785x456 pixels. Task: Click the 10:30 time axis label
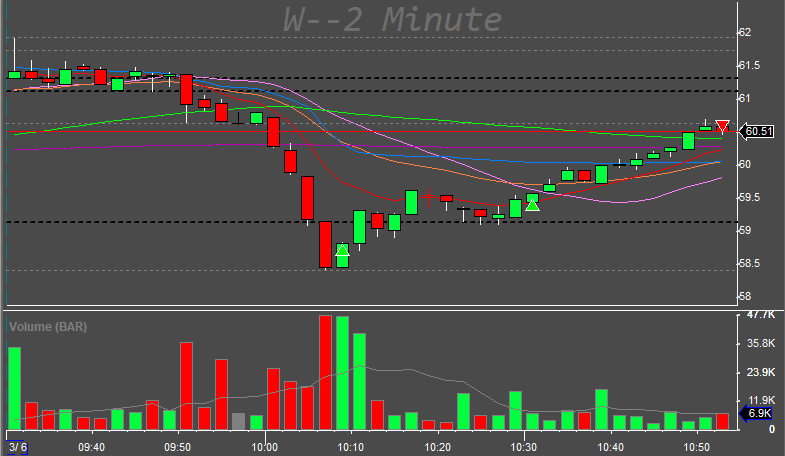524,447
